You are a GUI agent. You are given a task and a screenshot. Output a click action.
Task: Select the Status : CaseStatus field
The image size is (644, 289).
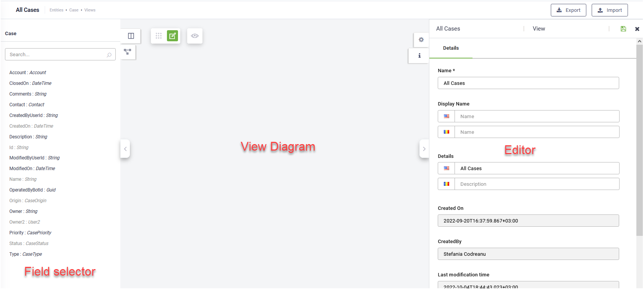[x=29, y=244]
